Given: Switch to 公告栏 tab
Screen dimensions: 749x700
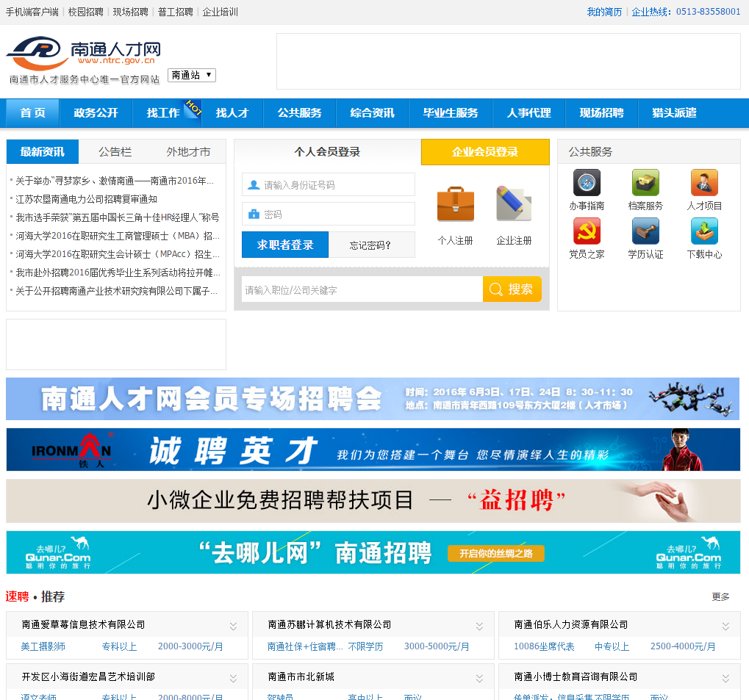Looking at the screenshot, I should (x=115, y=152).
